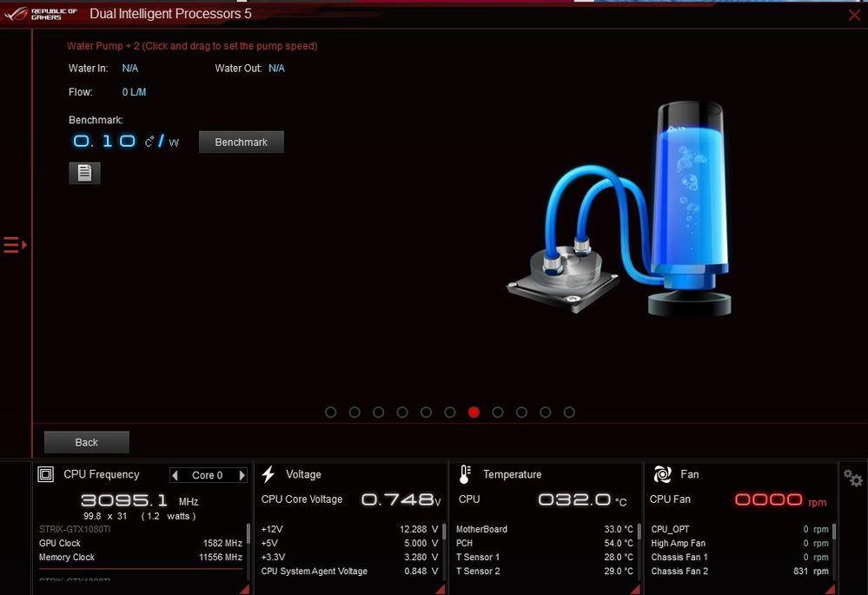The height and width of the screenshot is (595, 868).
Task: Select the fifth page indicator dot
Action: (427, 413)
